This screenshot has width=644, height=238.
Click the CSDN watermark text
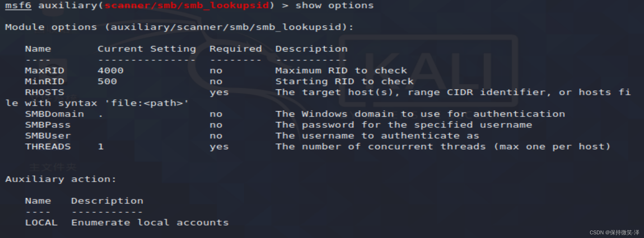[614, 232]
